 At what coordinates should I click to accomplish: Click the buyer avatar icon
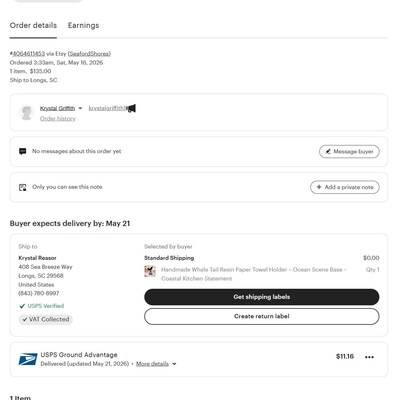pyautogui.click(x=26, y=112)
